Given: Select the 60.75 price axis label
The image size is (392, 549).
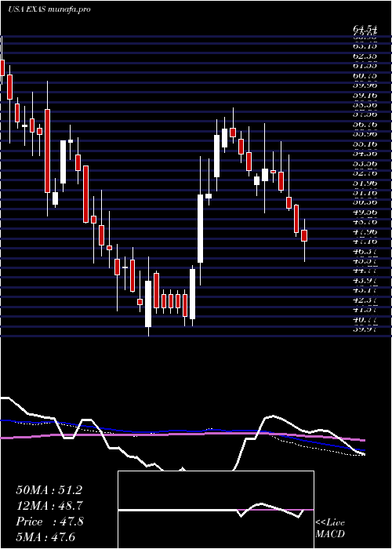Looking at the screenshot, I should point(365,75).
